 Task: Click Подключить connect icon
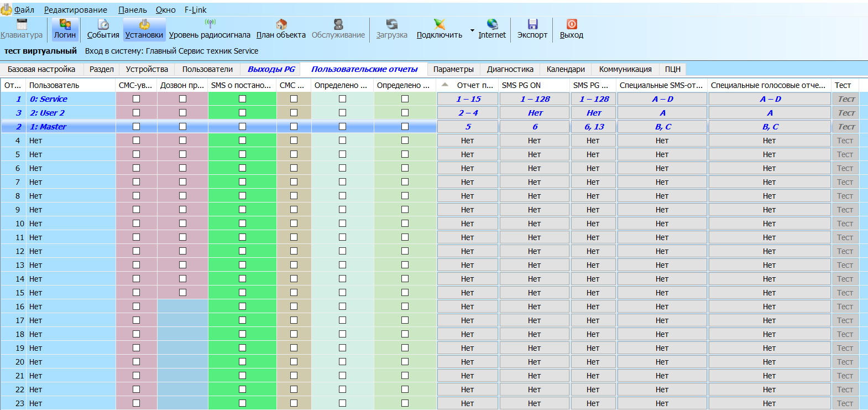(440, 29)
